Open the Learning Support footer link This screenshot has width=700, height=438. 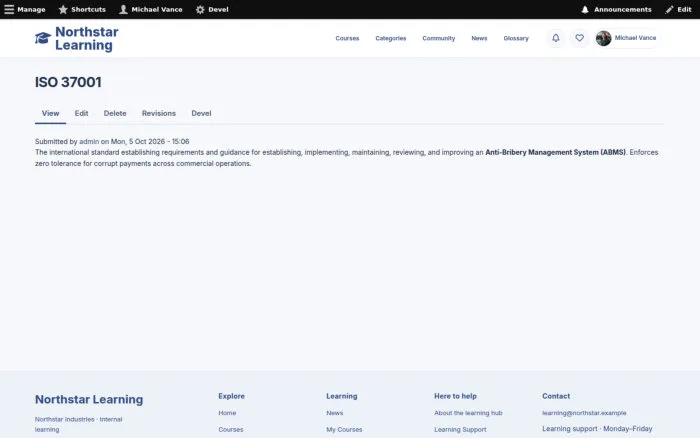tap(460, 430)
